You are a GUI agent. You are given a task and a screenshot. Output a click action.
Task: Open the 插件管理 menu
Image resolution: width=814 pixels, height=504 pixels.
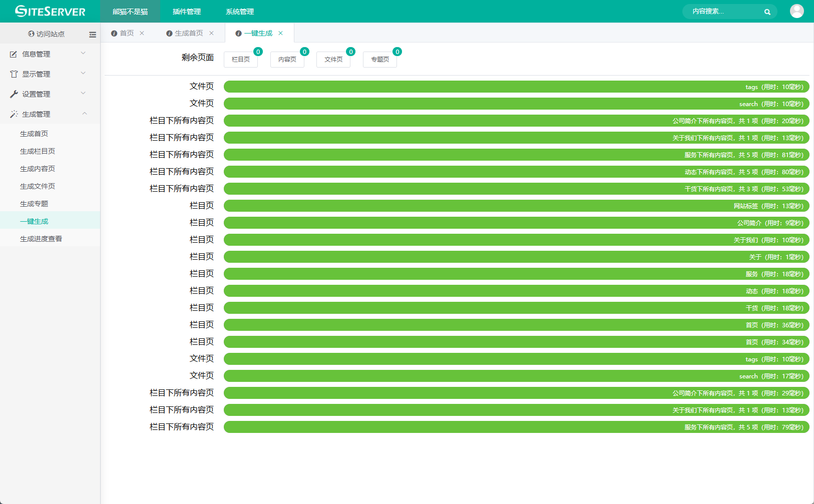click(187, 12)
